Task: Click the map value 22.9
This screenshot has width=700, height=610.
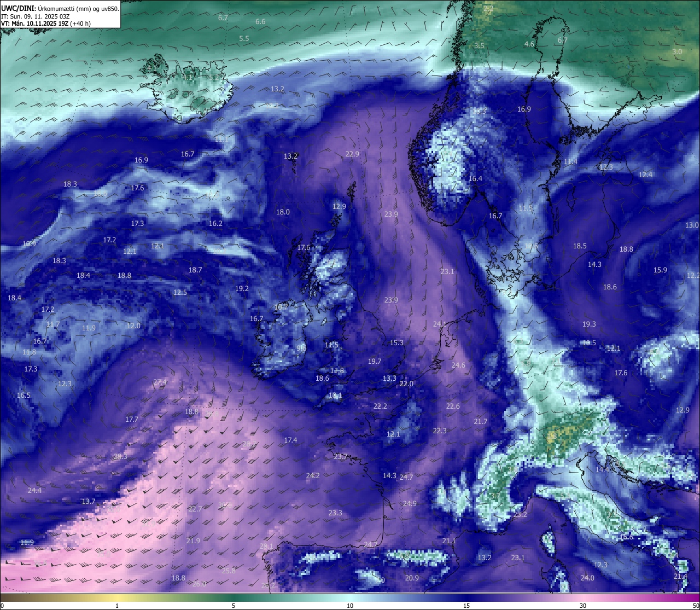Action: 352,154
